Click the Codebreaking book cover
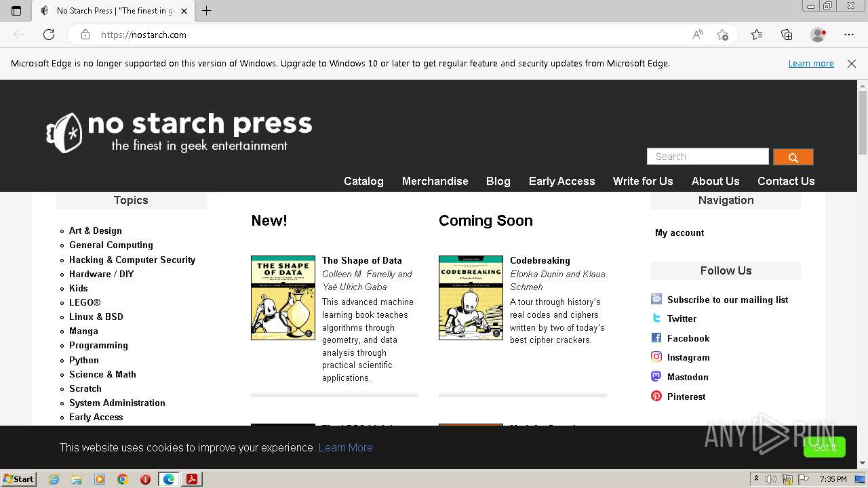The image size is (868, 488). (x=471, y=298)
